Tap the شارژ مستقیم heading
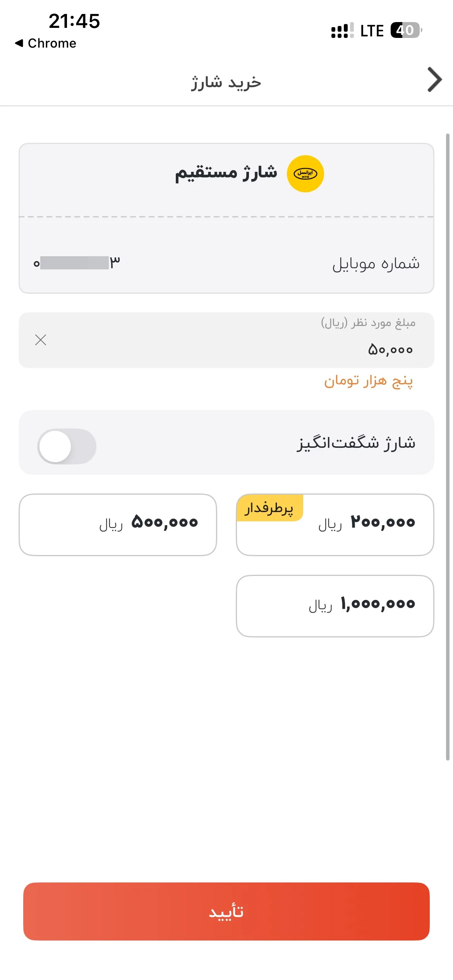Image resolution: width=453 pixels, height=980 pixels. pos(226,173)
